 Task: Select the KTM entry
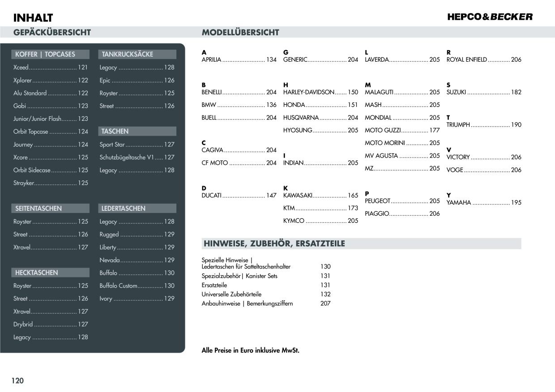coord(321,208)
